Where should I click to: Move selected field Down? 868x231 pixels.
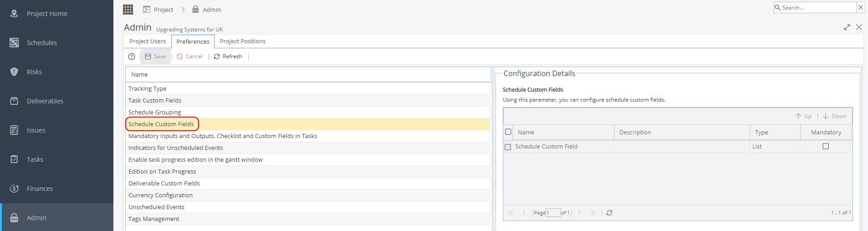coord(834,116)
